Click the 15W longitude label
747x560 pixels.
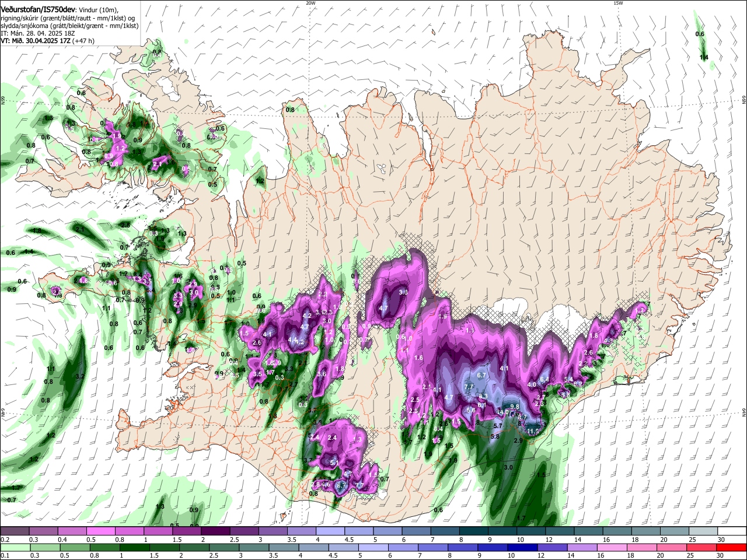(x=618, y=2)
